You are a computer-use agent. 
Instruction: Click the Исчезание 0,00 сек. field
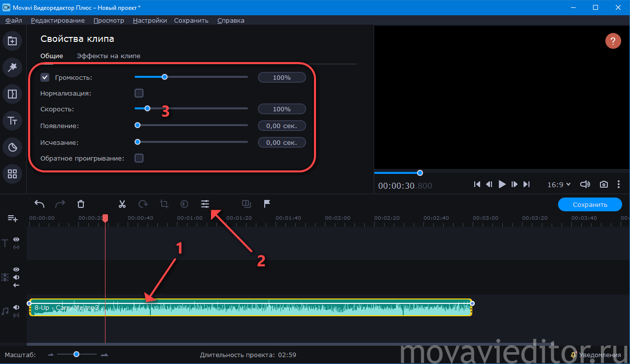click(x=282, y=142)
